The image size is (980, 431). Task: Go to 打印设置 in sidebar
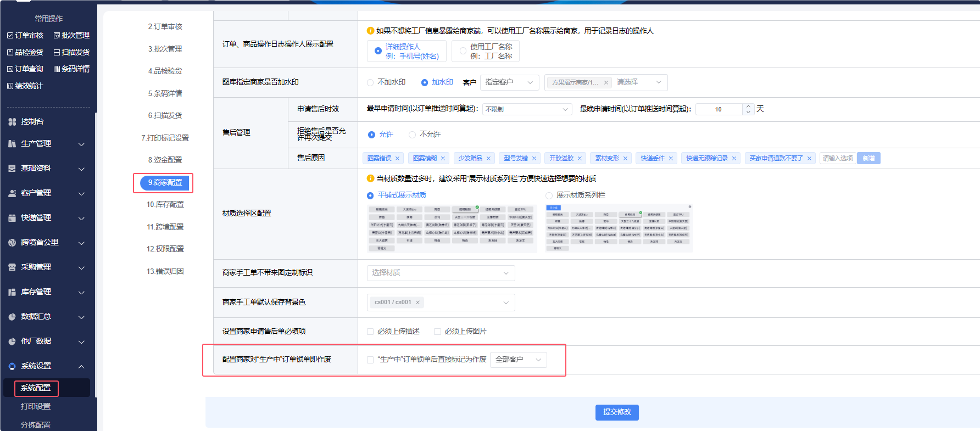pos(36,406)
